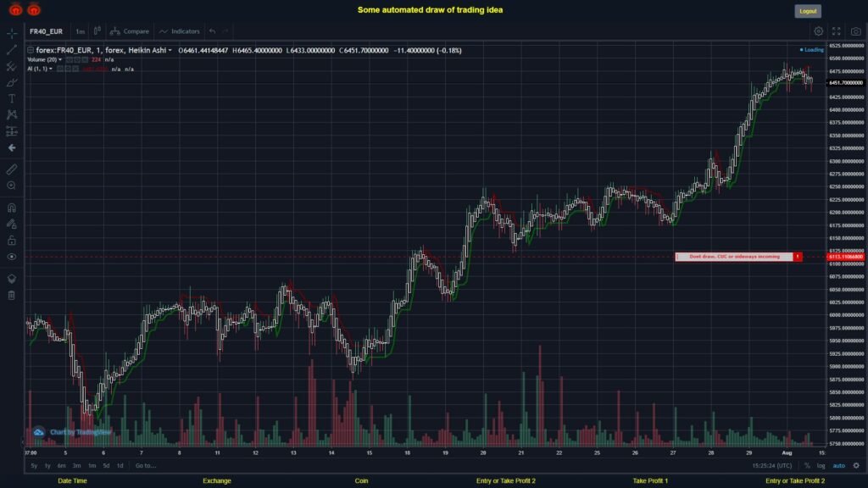Click the Take Profit 1 column header

coord(650,481)
